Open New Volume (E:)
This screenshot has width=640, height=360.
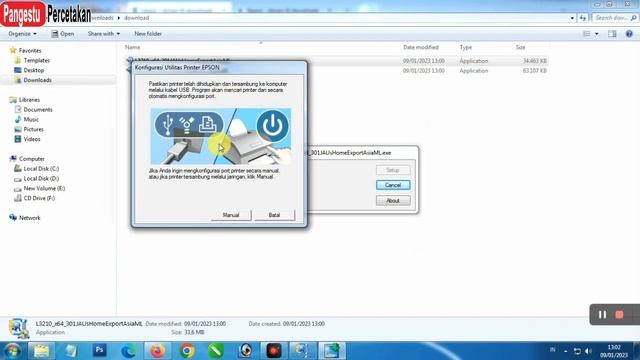[x=44, y=189]
